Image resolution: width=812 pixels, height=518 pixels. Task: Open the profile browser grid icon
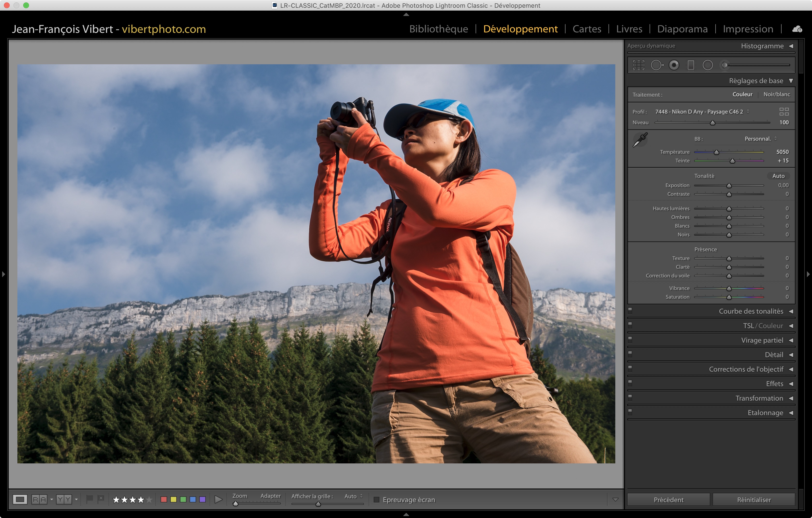point(784,112)
